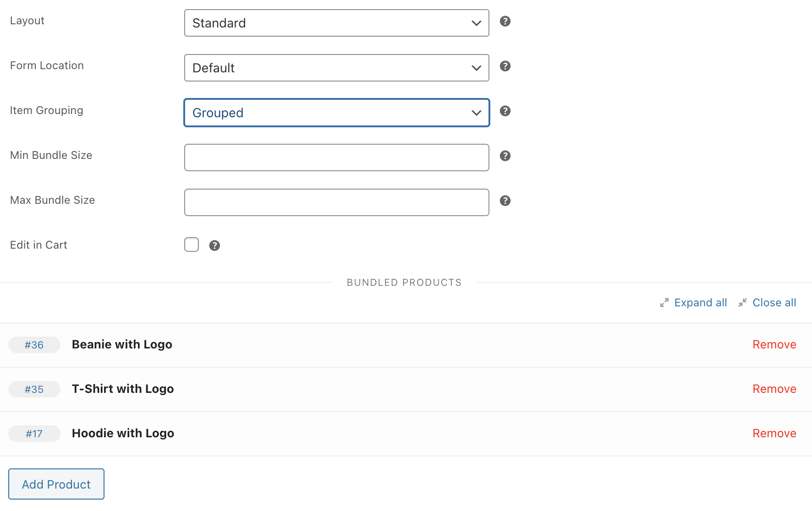Image resolution: width=812 pixels, height=511 pixels.
Task: Click the Close all arrows icon
Action: click(x=742, y=302)
